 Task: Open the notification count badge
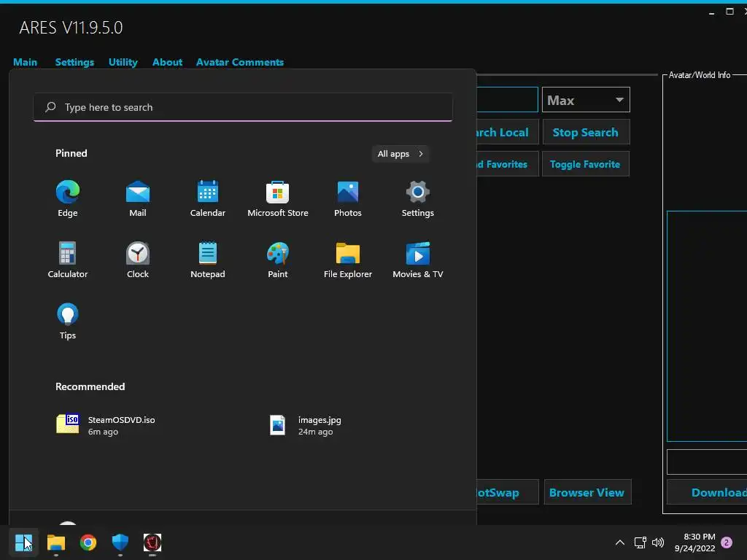pyautogui.click(x=727, y=542)
